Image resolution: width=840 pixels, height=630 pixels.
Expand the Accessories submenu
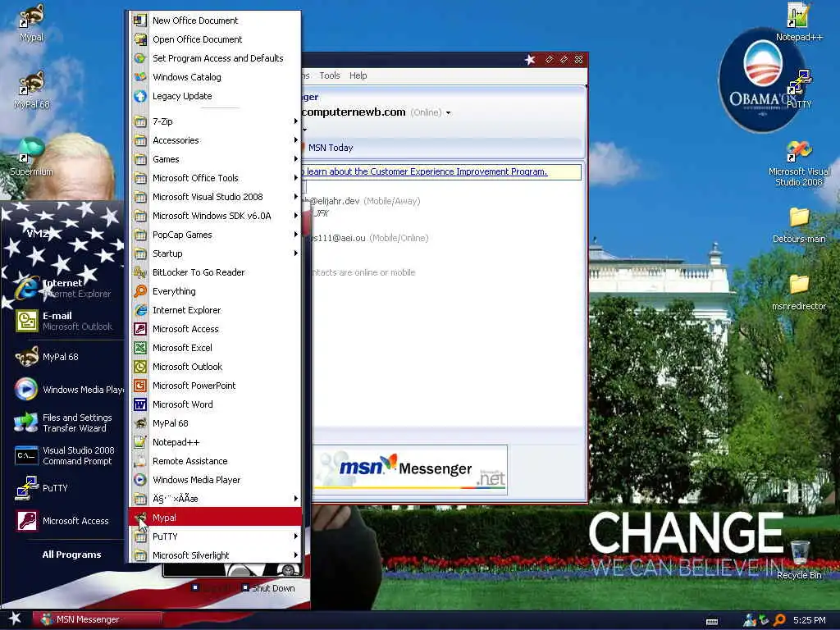click(216, 140)
